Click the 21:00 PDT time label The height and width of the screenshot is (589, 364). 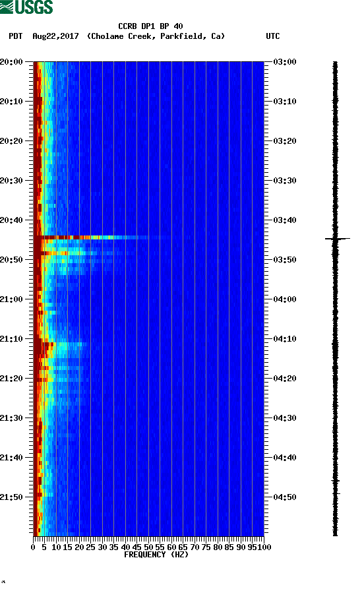(x=11, y=299)
